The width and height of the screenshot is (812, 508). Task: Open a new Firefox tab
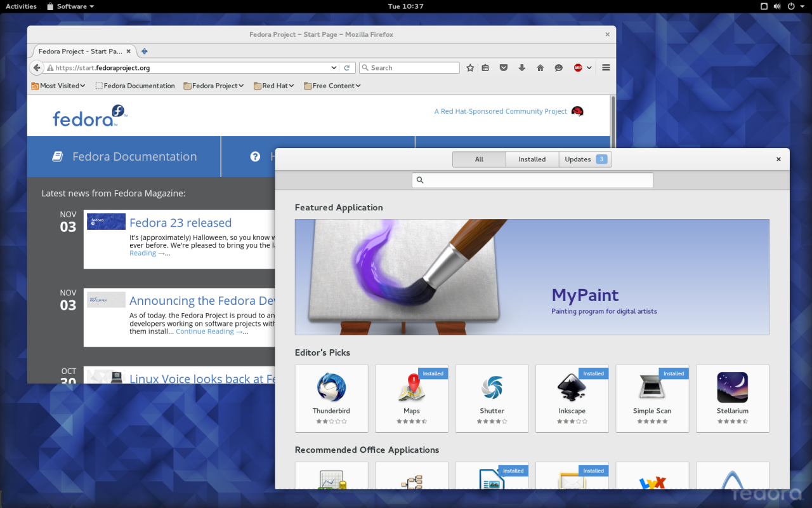tap(145, 51)
